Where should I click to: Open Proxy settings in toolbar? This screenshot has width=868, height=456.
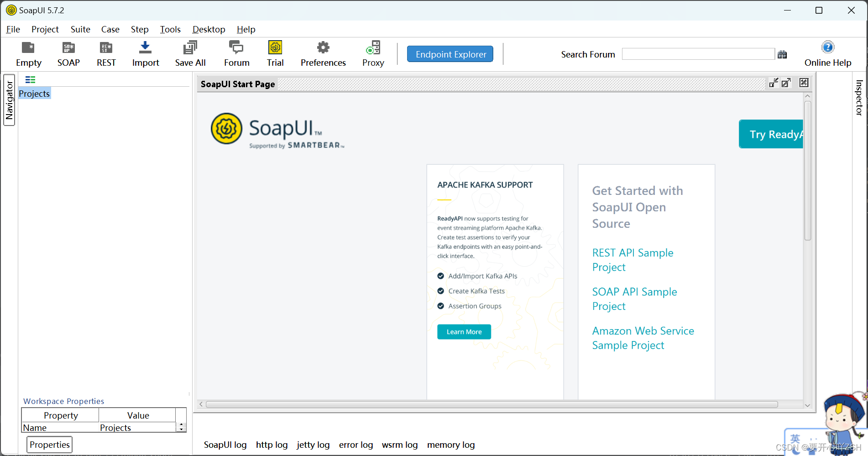click(x=373, y=54)
